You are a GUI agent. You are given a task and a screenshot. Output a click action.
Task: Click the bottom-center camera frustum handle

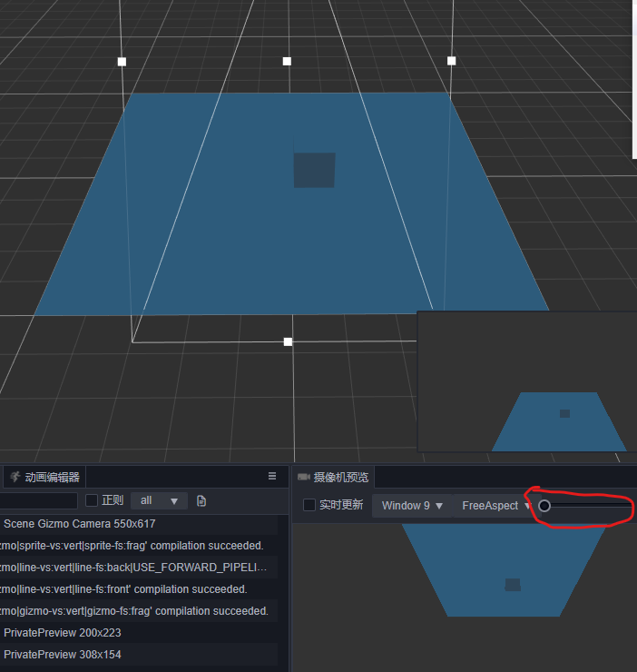[289, 341]
